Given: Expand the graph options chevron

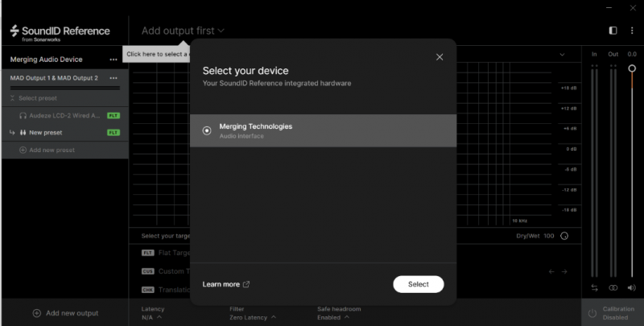Looking at the screenshot, I should [562, 55].
